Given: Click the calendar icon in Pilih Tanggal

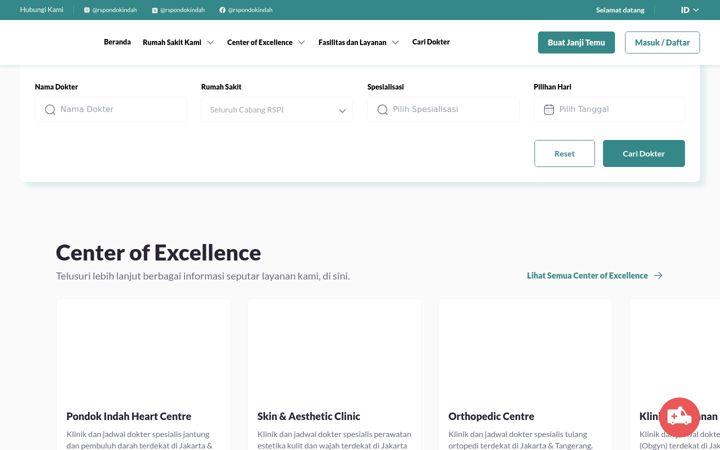Looking at the screenshot, I should pos(549,109).
